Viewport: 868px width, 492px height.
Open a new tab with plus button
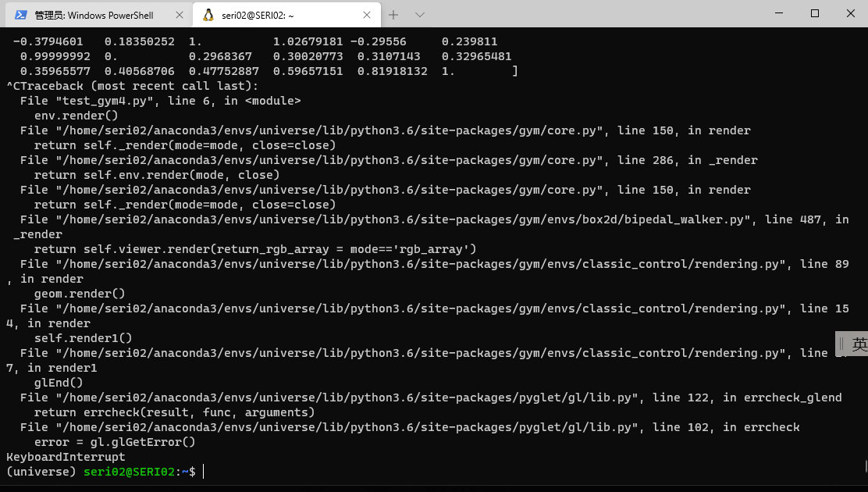(393, 15)
